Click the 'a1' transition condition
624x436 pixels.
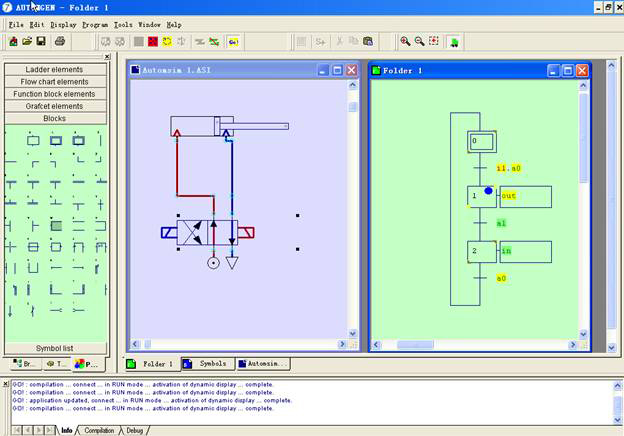pos(501,223)
